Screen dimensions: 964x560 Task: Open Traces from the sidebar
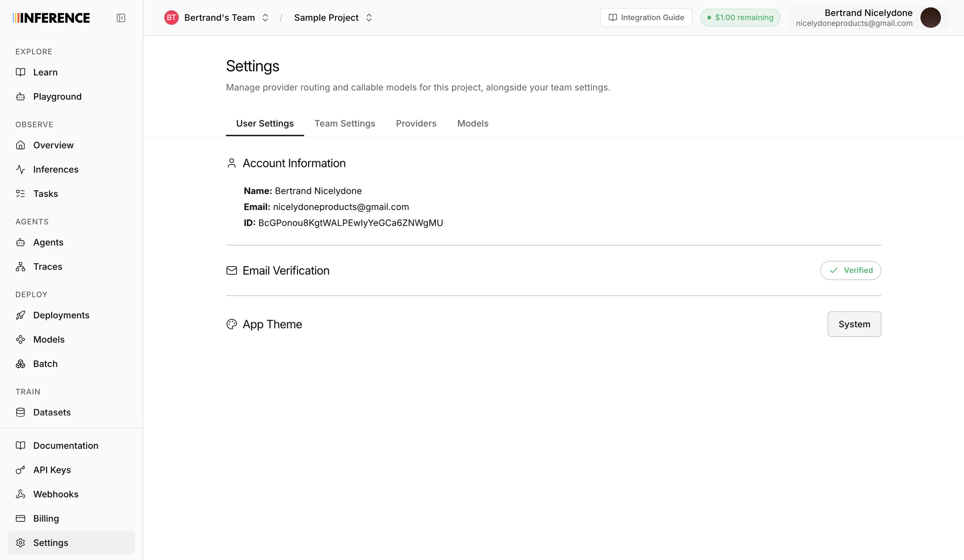click(71, 267)
